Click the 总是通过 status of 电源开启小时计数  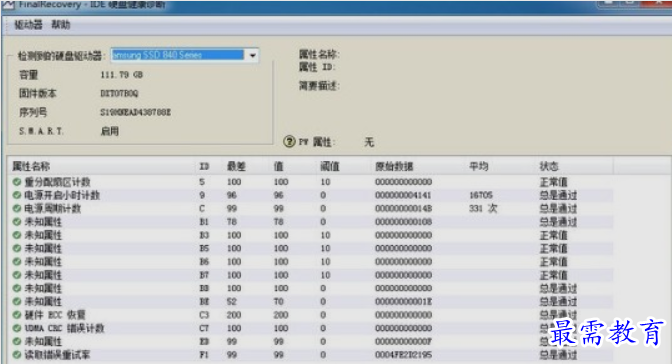click(558, 195)
